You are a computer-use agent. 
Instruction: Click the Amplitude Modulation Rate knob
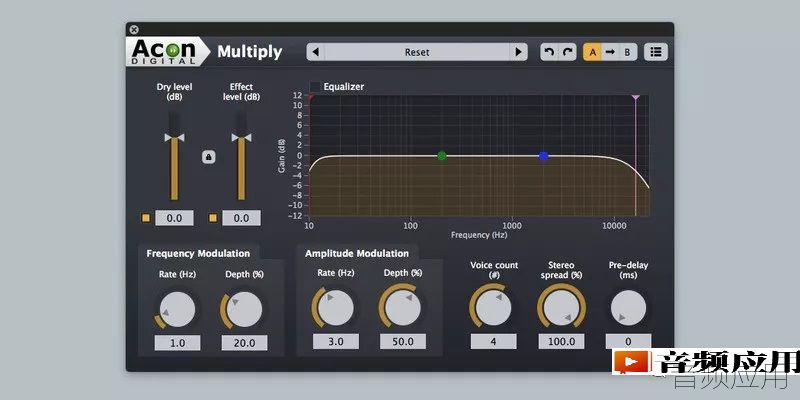pyautogui.click(x=336, y=308)
